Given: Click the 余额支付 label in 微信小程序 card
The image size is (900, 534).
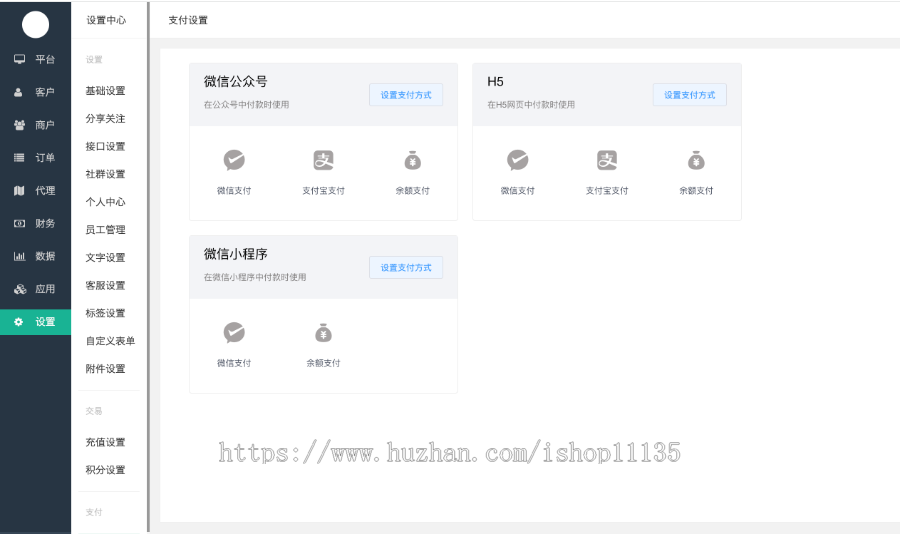Looking at the screenshot, I should [x=324, y=363].
